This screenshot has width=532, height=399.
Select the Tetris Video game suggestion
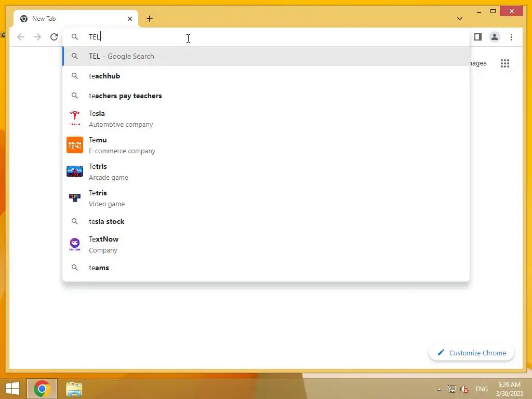[x=267, y=198]
